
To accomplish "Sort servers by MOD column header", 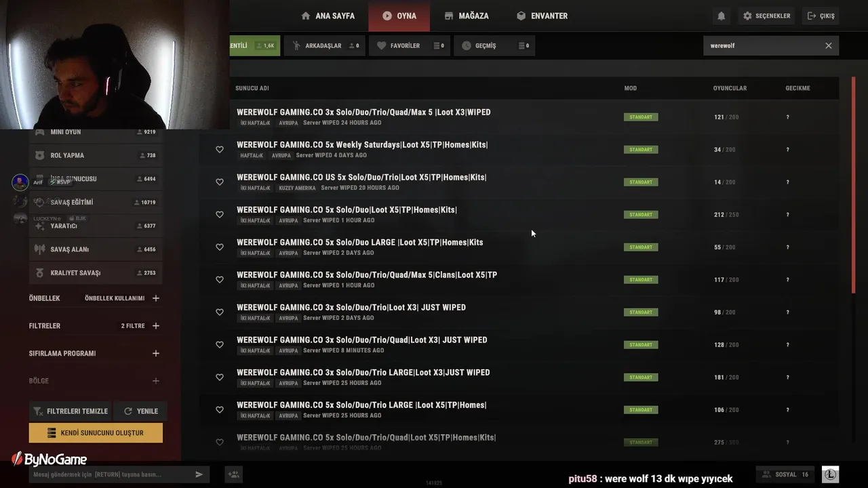I will (x=631, y=88).
